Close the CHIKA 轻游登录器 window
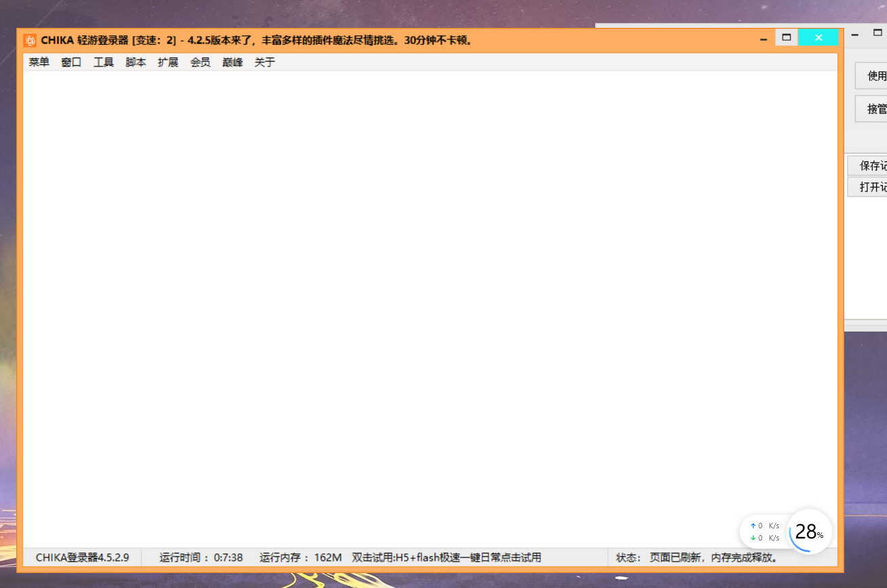The image size is (887, 588). 818,37
